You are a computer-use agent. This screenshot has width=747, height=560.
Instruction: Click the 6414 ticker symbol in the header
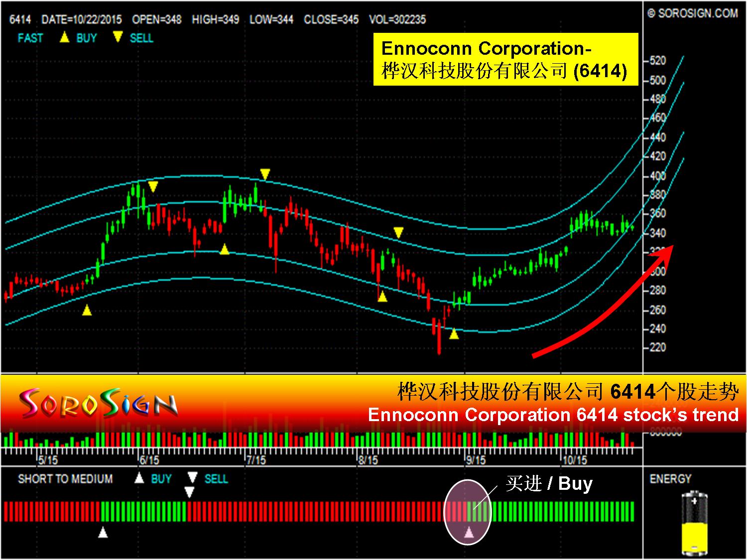(x=20, y=19)
